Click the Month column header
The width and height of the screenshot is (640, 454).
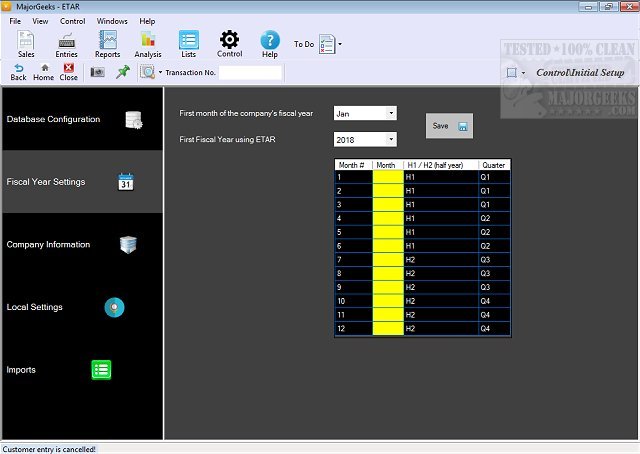(x=388, y=165)
